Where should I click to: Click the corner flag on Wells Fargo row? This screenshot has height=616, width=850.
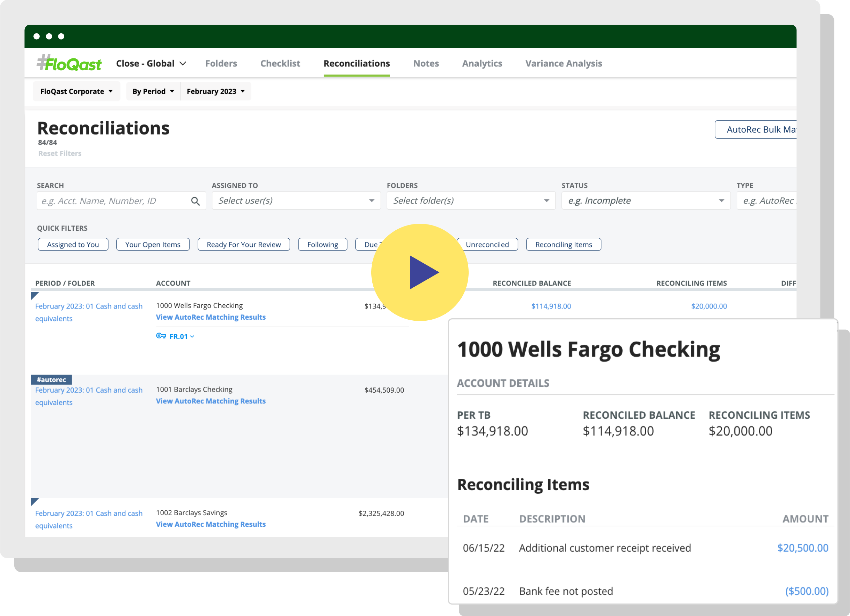(34, 296)
